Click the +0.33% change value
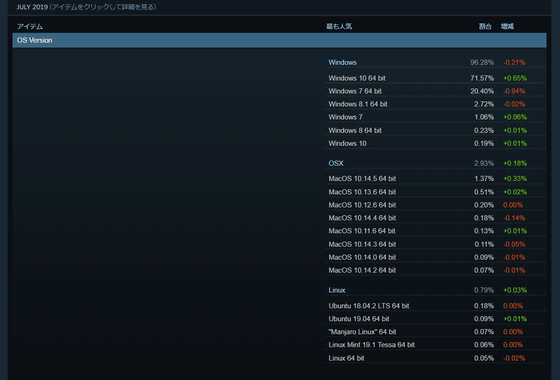The image size is (560, 380). tap(515, 179)
